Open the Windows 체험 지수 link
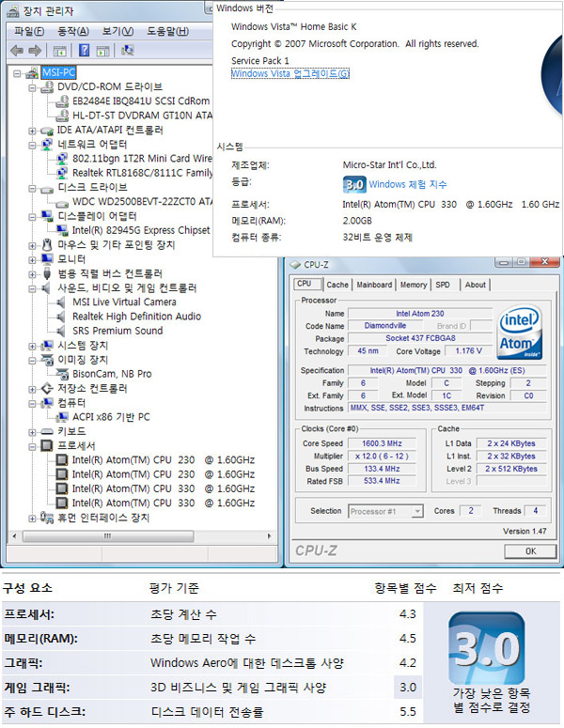Screen dimensions: 564x728 pos(407,184)
